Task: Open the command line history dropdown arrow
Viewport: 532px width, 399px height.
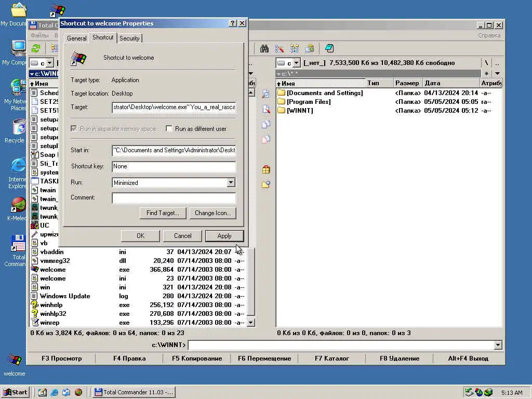Action: (498, 345)
